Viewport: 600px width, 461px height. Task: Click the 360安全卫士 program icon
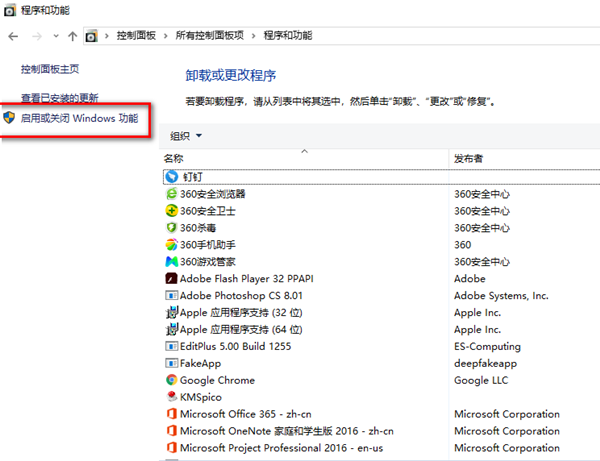(x=171, y=211)
